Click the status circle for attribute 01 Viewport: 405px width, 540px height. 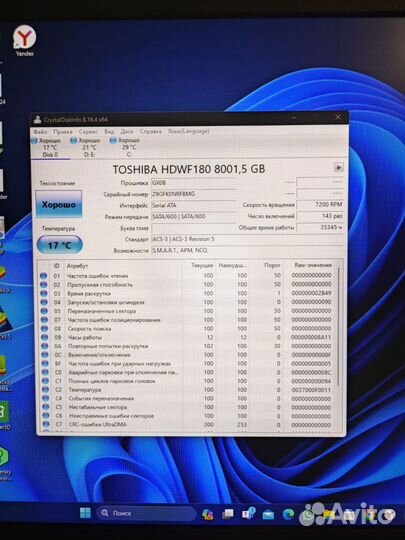click(43, 276)
